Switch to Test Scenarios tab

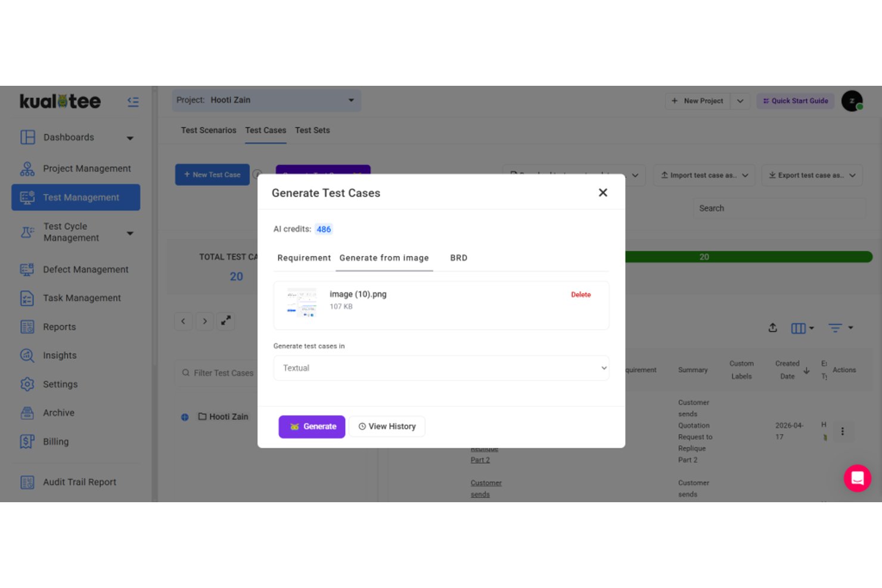[x=209, y=130]
